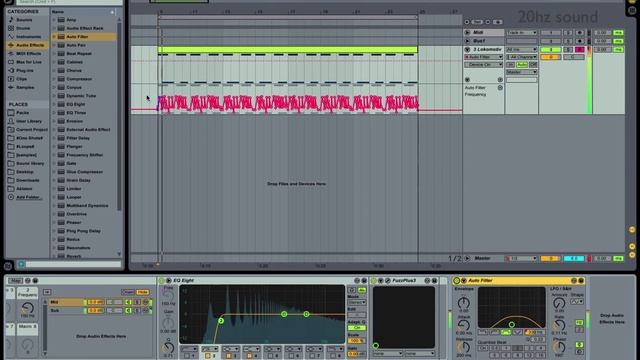The image size is (640, 360).
Task: Open the Drums browser category
Action: 23,28
